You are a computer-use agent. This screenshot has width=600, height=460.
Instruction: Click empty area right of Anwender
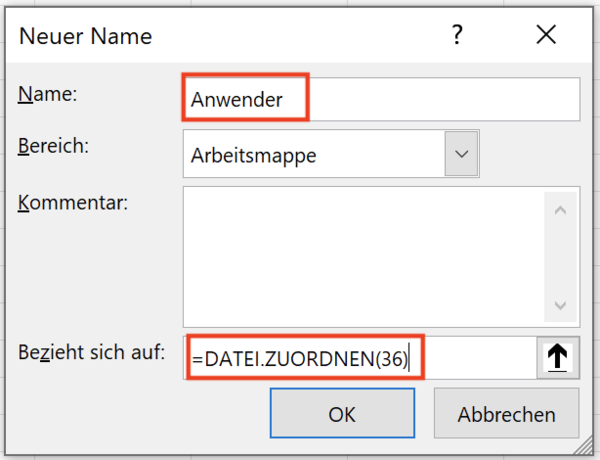(x=440, y=100)
